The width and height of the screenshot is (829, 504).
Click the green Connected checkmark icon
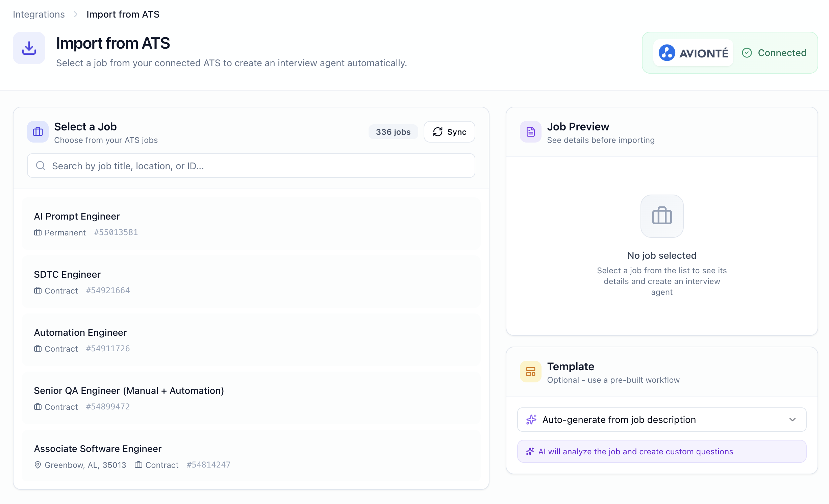[747, 53]
